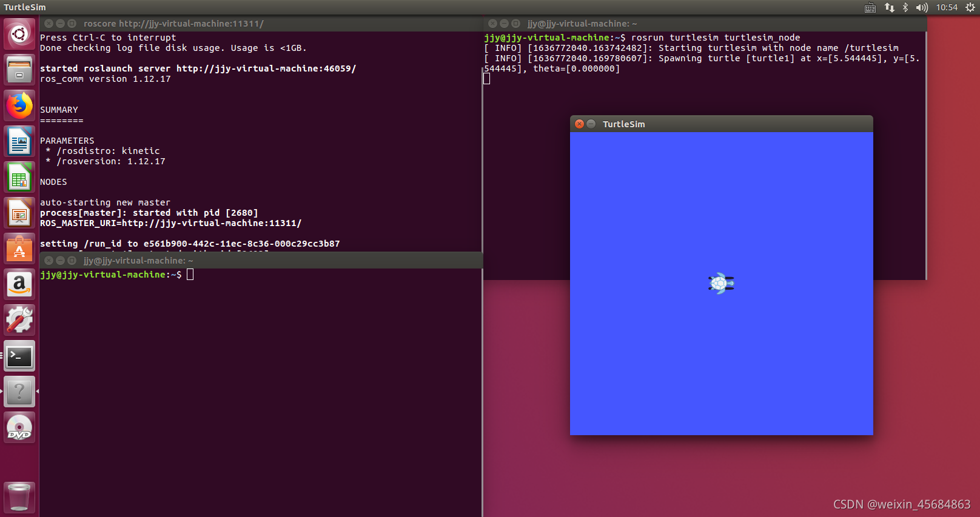Click 'process[master]: started with pid [2680]' line

click(x=149, y=213)
